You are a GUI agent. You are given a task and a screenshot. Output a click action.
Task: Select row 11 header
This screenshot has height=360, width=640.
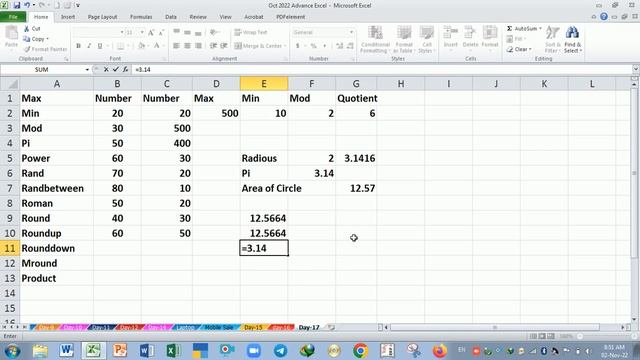(x=9, y=248)
